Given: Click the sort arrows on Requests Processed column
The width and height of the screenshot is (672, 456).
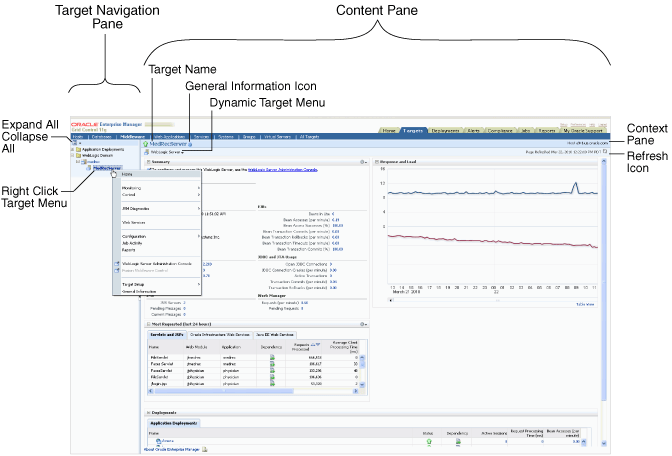Looking at the screenshot, I should (x=315, y=345).
